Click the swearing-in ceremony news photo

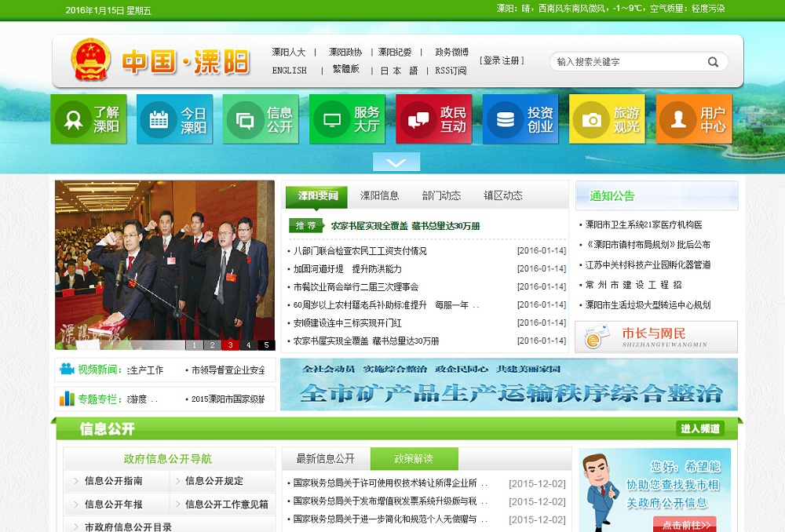tap(165, 264)
